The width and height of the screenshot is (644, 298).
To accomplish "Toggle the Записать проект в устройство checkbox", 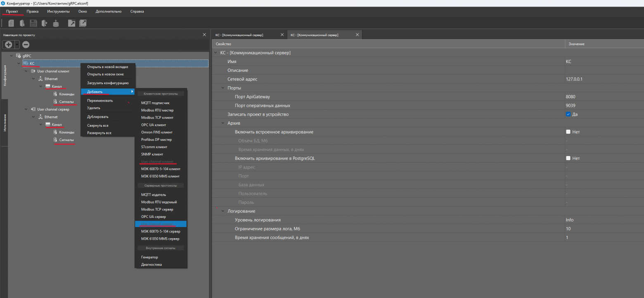I will point(568,114).
